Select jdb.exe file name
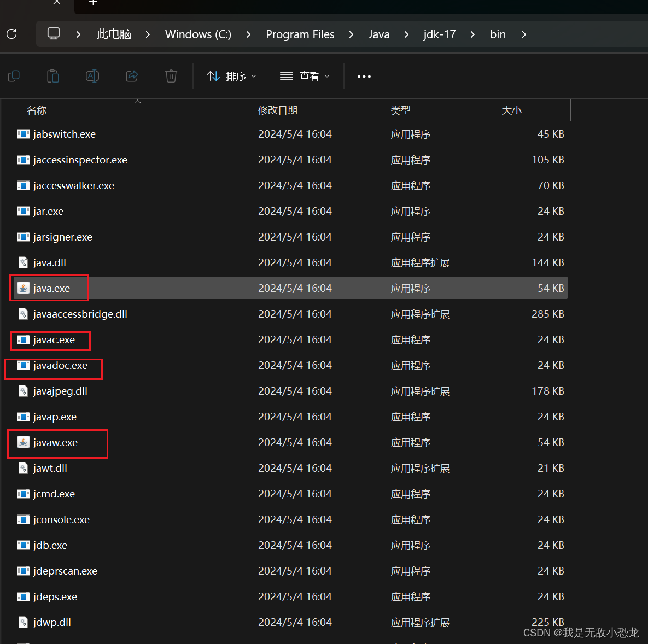Viewport: 648px width, 644px height. click(x=50, y=545)
